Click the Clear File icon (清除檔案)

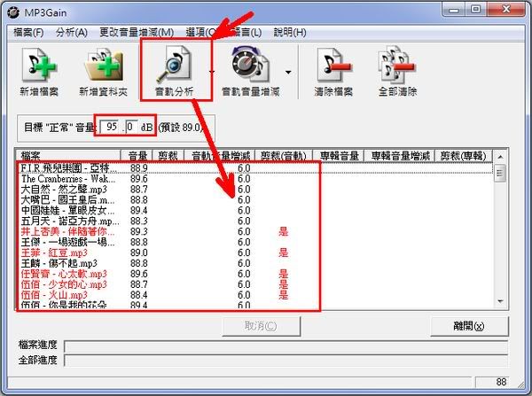click(333, 73)
